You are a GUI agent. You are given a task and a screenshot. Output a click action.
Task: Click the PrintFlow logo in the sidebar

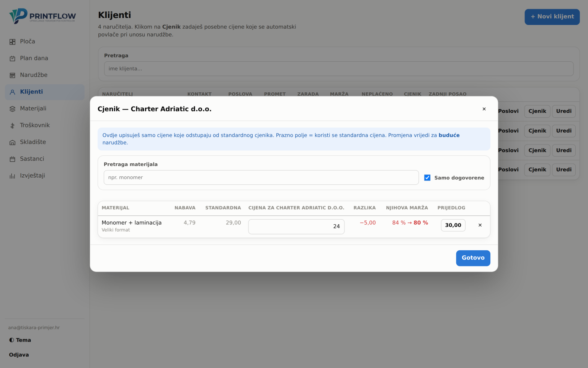pyautogui.click(x=42, y=16)
